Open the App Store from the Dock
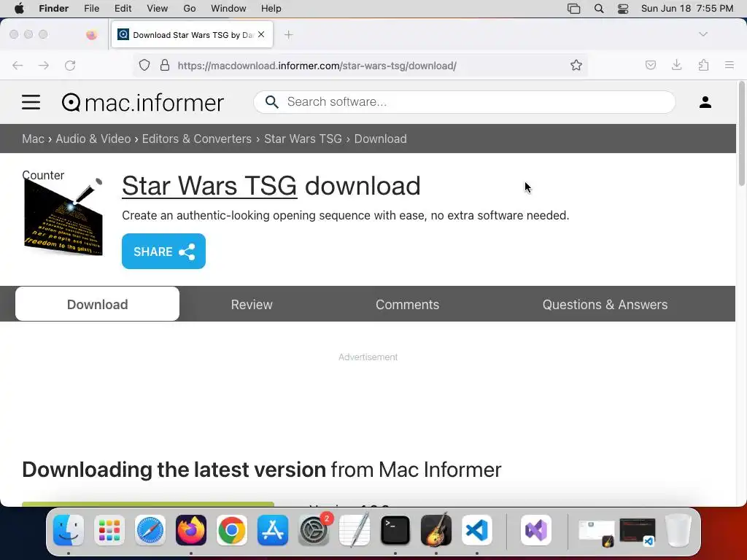 tap(273, 530)
